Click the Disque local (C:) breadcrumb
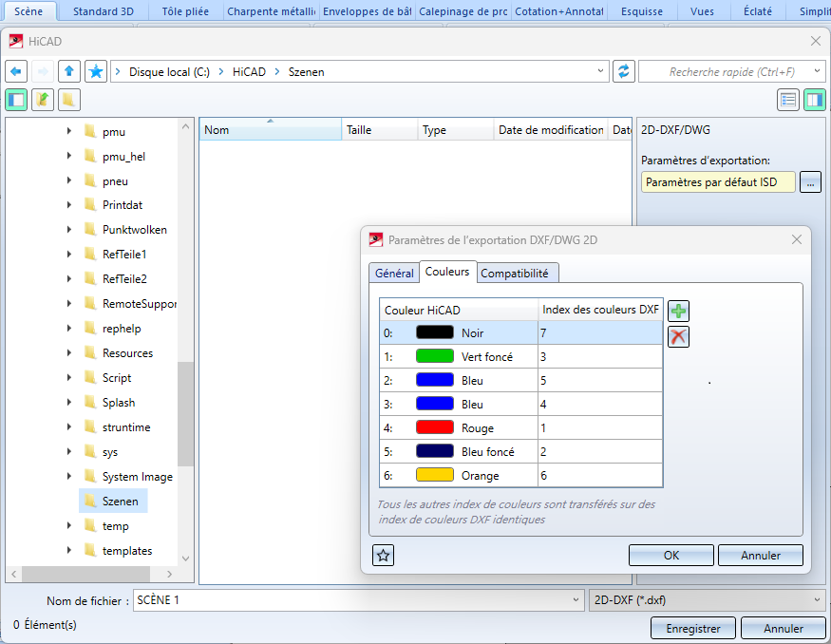This screenshot has height=644, width=831. [x=170, y=71]
